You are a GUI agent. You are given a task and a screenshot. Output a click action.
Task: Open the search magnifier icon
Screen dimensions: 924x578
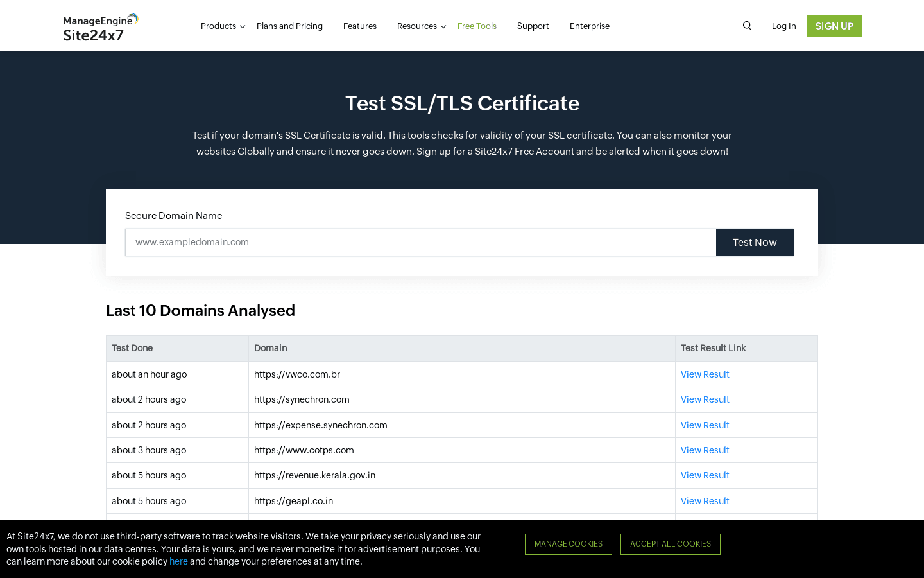(747, 26)
